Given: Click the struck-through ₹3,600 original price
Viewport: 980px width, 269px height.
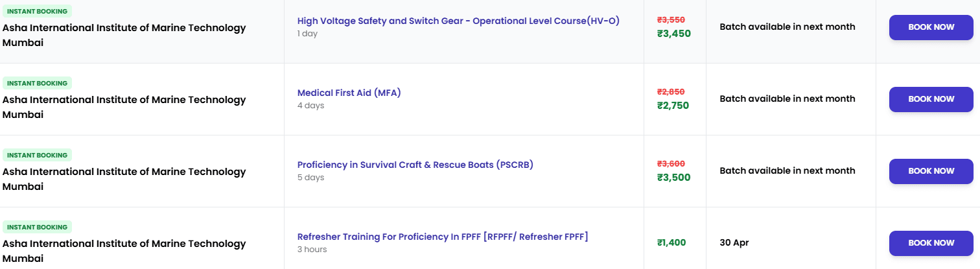Looking at the screenshot, I should click(671, 163).
